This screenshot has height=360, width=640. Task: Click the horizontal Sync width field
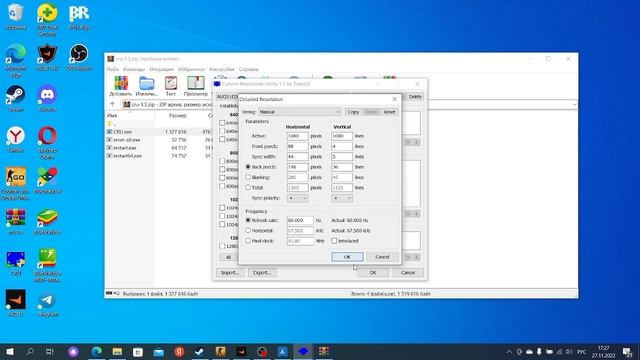click(298, 156)
